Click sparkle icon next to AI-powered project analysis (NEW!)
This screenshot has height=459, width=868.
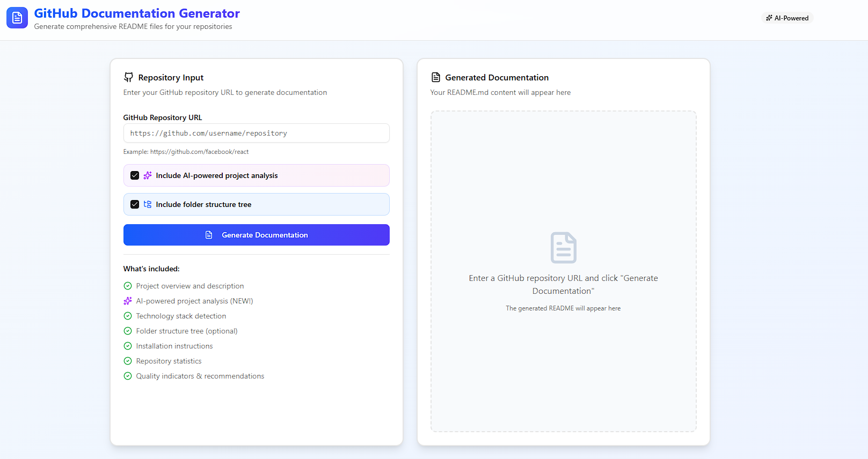coord(128,301)
